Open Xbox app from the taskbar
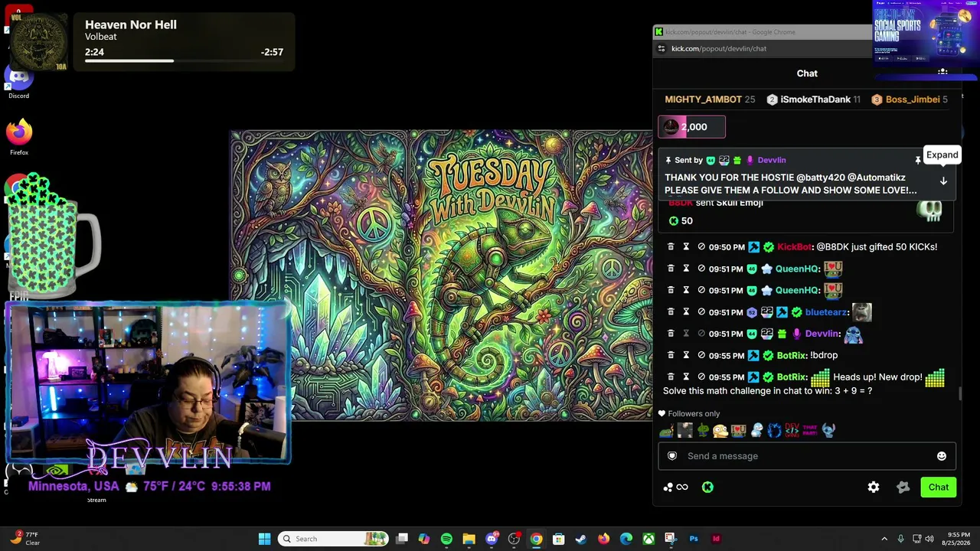This screenshot has height=551, width=980. 648,539
